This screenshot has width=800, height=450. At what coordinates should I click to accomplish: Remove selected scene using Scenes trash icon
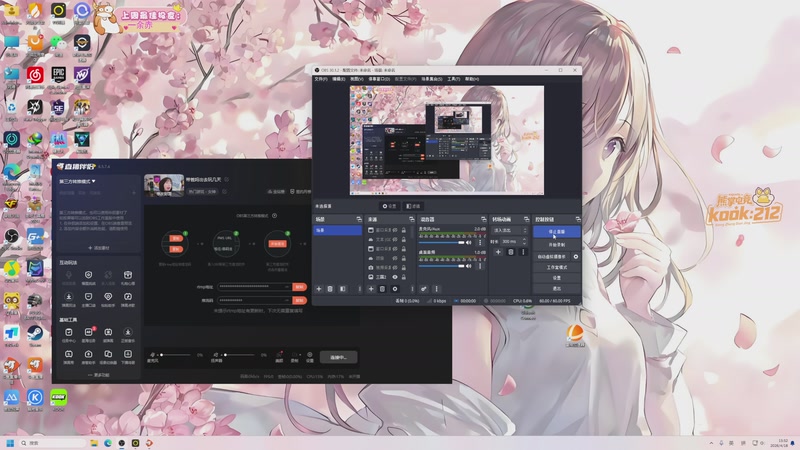coord(330,289)
